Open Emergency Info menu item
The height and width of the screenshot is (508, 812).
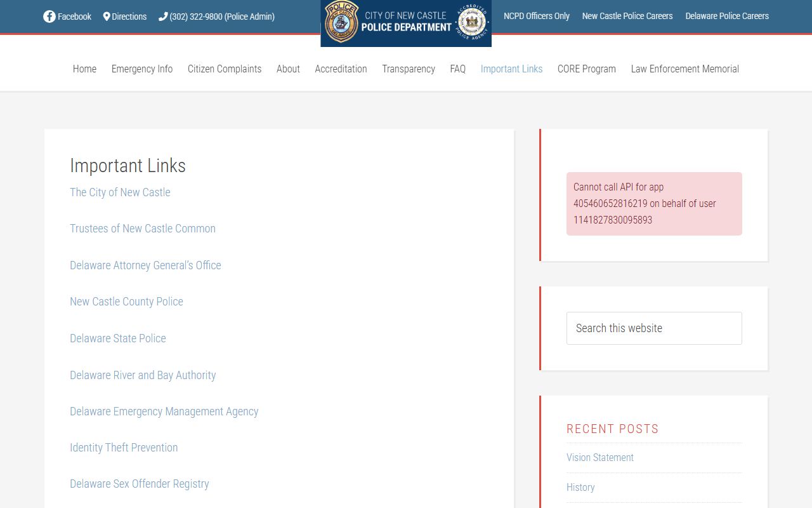(x=142, y=69)
